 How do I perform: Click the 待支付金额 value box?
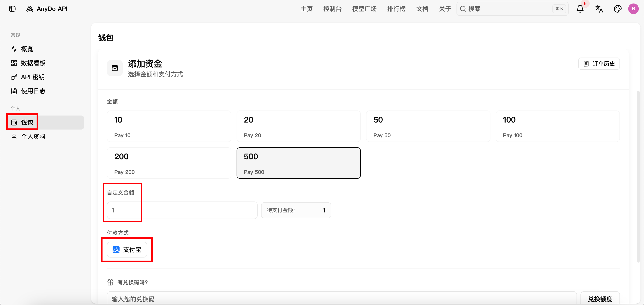296,210
